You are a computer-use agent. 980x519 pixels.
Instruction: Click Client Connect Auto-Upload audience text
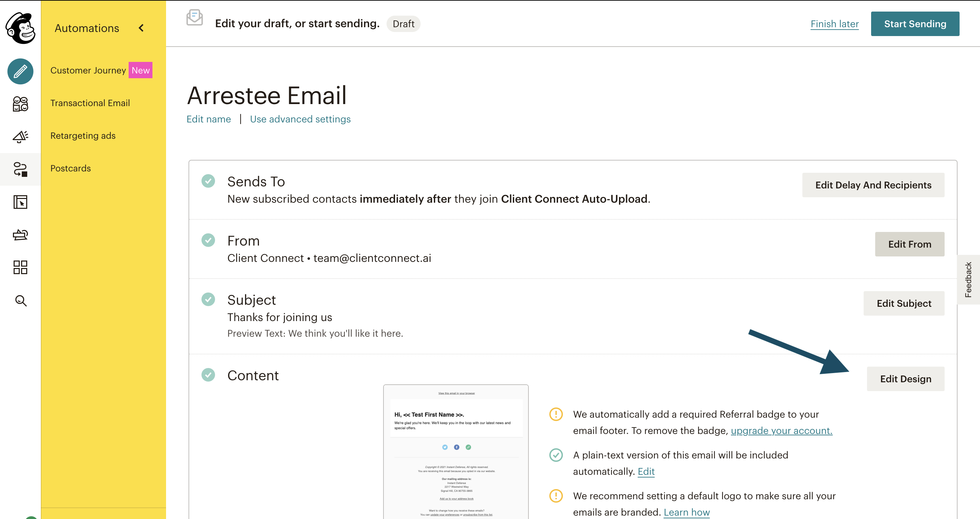click(x=574, y=199)
